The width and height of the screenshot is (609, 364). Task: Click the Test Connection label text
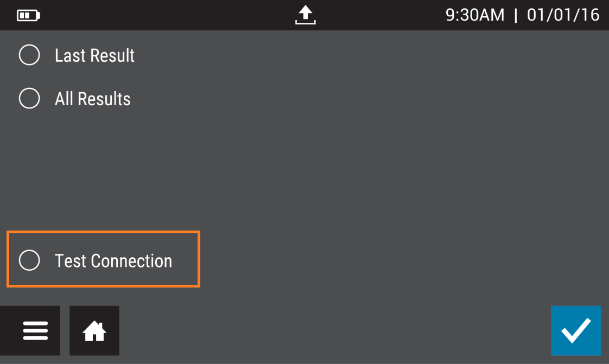tap(113, 261)
